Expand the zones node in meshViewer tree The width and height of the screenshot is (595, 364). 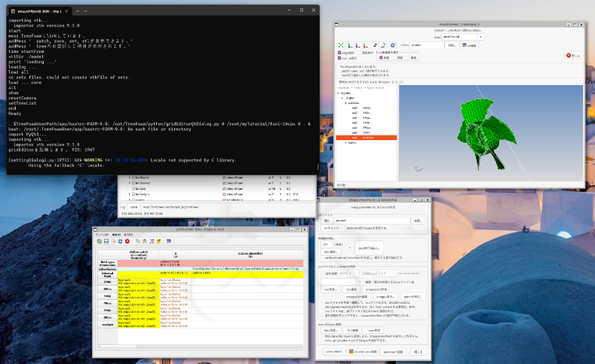coord(345,142)
